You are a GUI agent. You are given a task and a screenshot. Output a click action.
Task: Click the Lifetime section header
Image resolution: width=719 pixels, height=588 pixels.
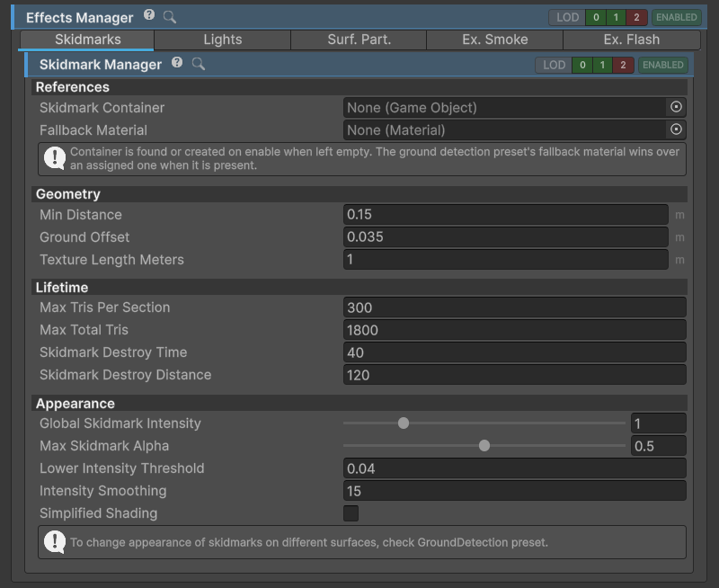[359, 287]
